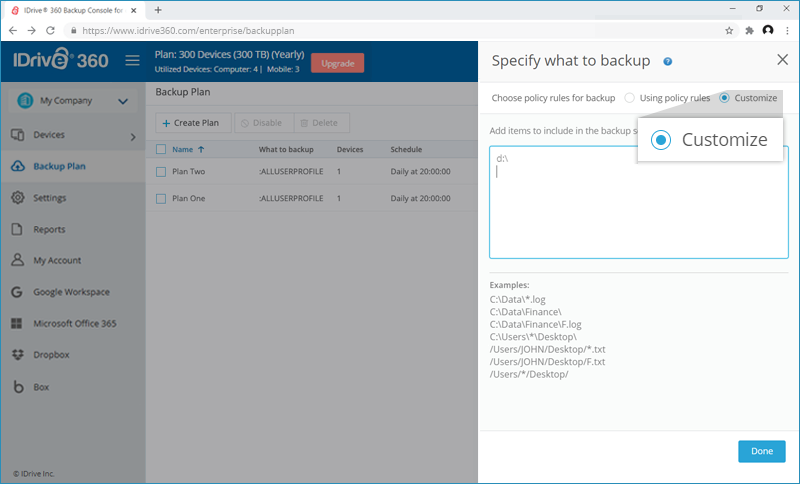Check the Plan Two checkbox
This screenshot has height=484, width=800.
[161, 172]
